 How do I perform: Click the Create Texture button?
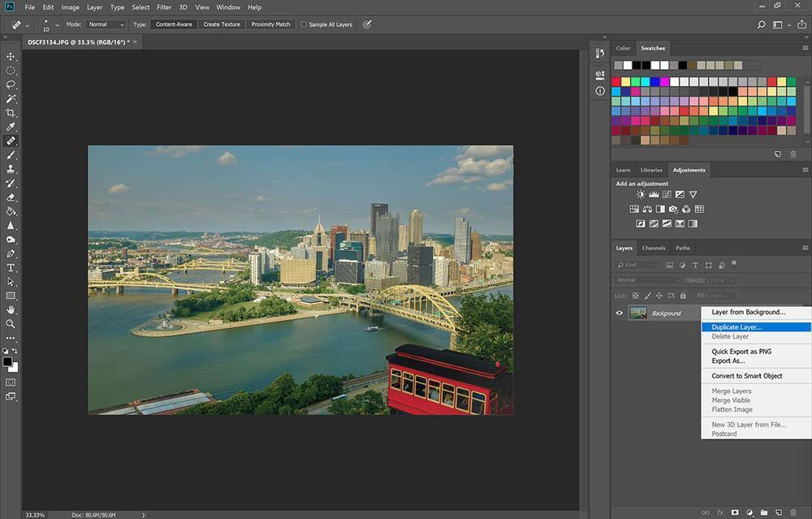coord(222,24)
